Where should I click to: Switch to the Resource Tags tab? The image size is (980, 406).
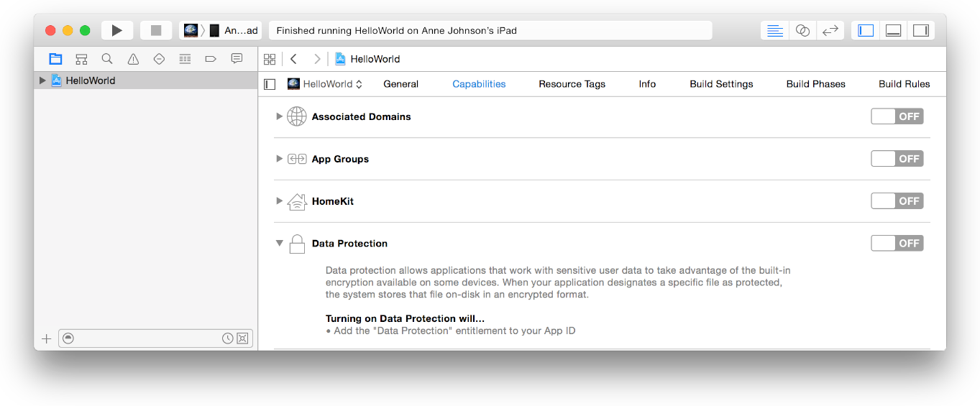pos(572,84)
